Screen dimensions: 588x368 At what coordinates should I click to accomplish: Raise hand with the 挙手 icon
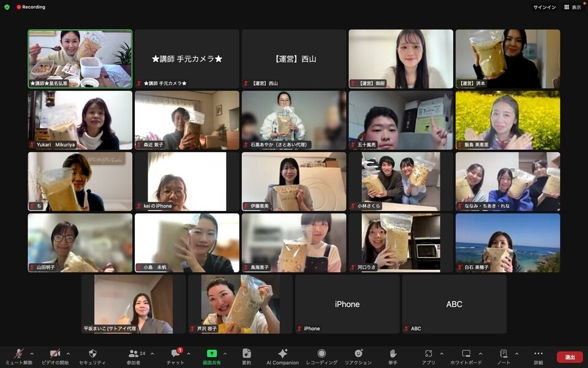(393, 355)
